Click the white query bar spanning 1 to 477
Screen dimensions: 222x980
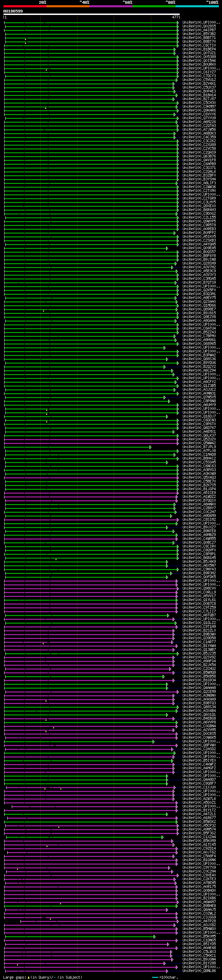92,15
